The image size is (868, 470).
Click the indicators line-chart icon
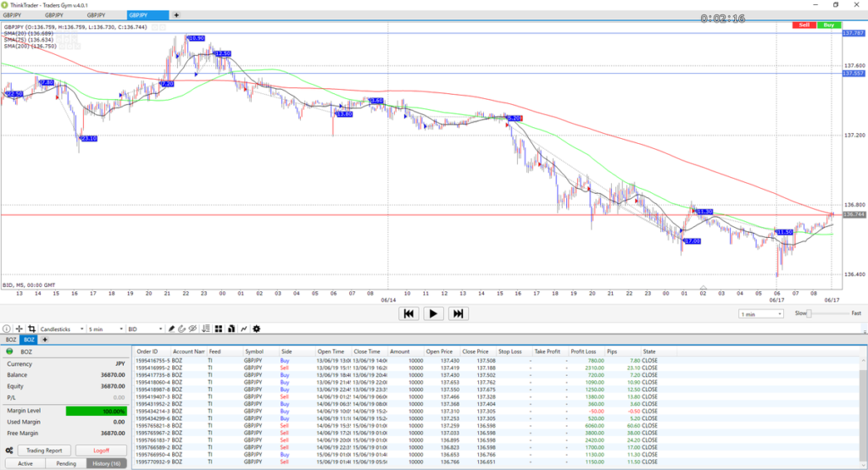pos(244,329)
